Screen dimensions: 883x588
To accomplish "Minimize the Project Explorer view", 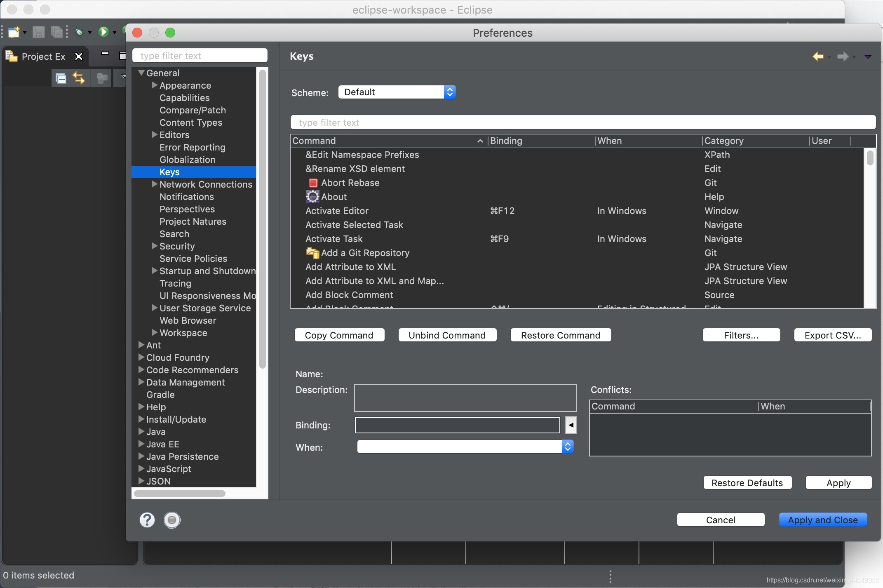I will tap(105, 54).
